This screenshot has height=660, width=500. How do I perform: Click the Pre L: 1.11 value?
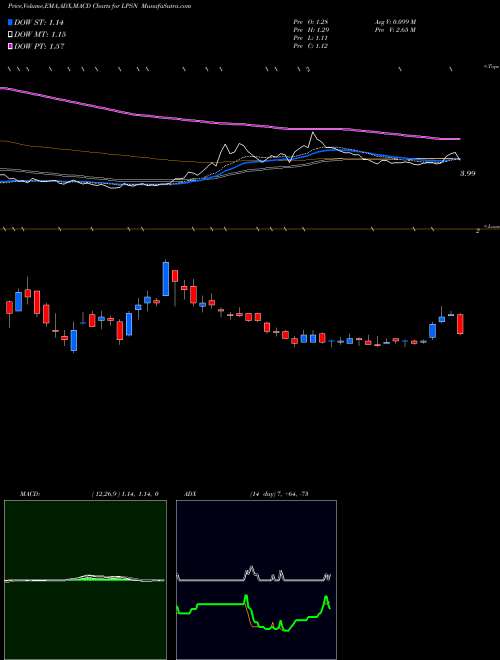(x=311, y=38)
